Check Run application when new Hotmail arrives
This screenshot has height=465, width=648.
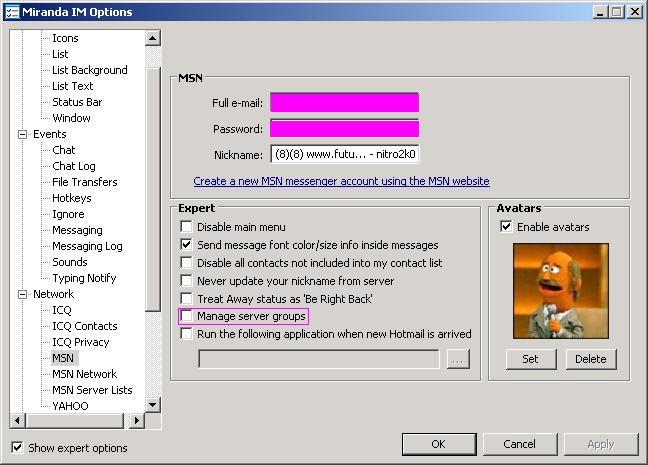point(186,334)
